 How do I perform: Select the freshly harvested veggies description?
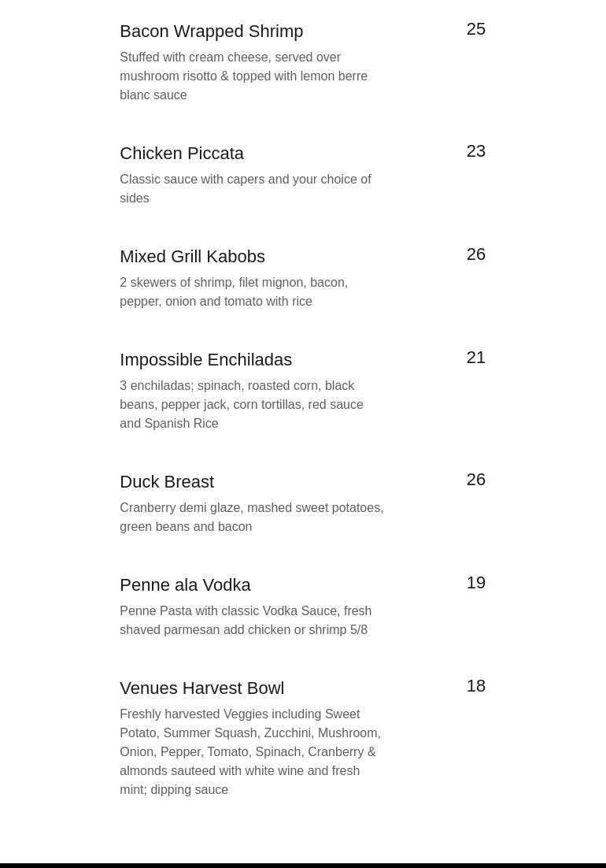point(249,752)
